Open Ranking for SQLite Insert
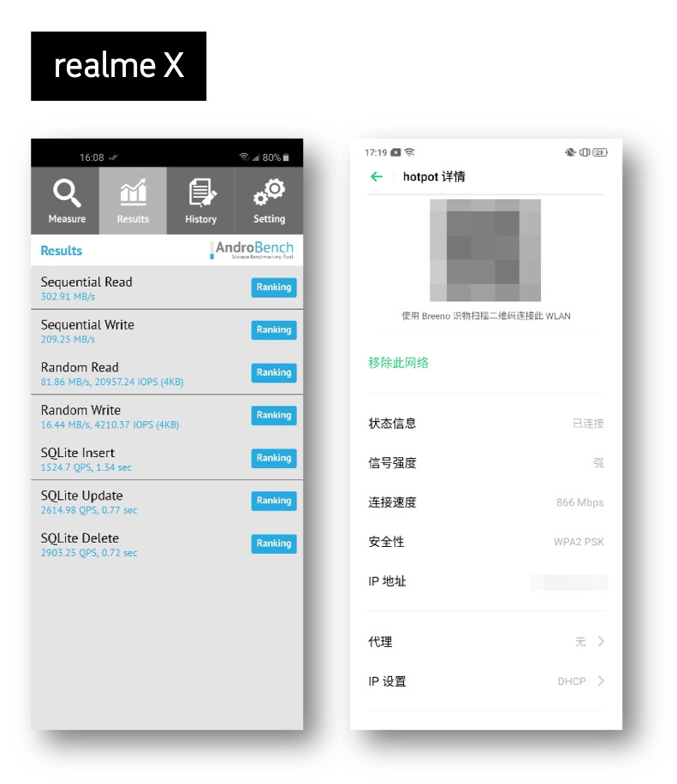Image resolution: width=677 pixels, height=784 pixels. (274, 458)
